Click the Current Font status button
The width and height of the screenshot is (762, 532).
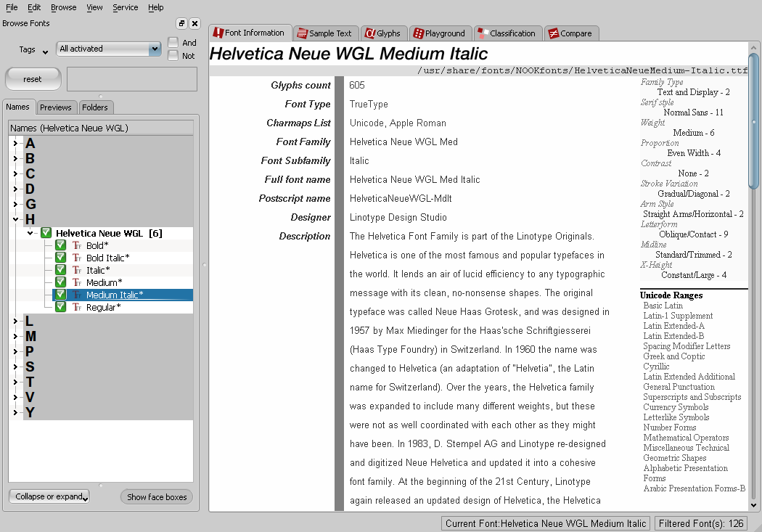[546, 523]
